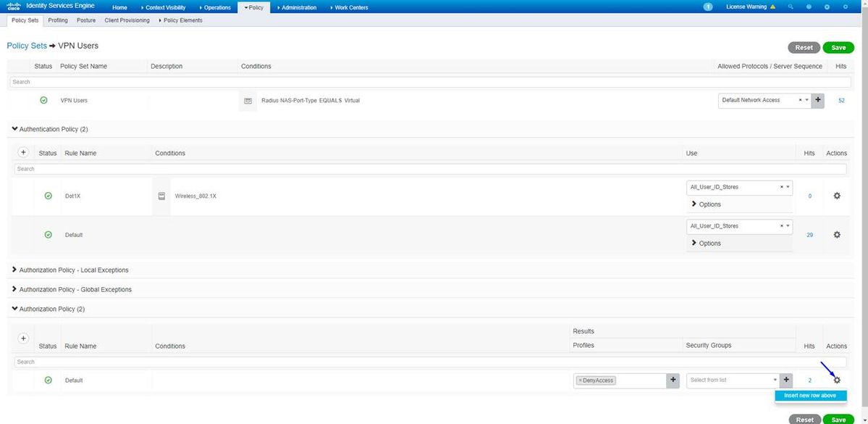Expand Options under authentication Default rule
The width and height of the screenshot is (868, 424).
(x=707, y=244)
